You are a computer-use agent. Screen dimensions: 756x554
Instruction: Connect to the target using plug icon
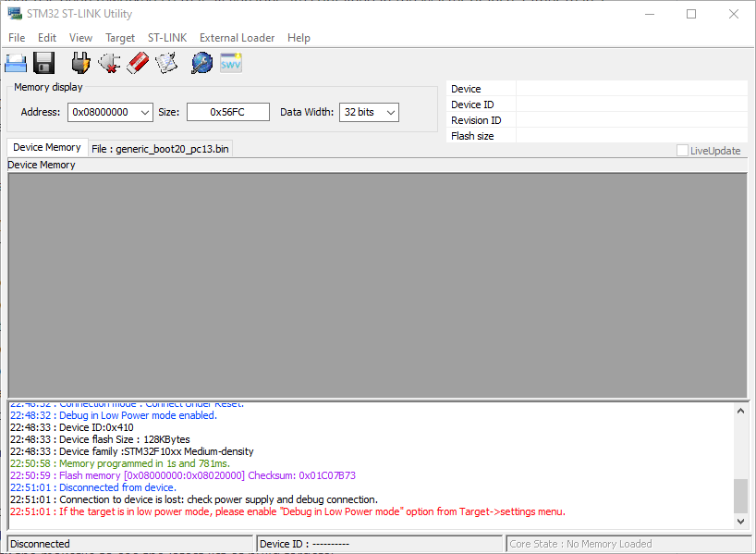[x=80, y=63]
